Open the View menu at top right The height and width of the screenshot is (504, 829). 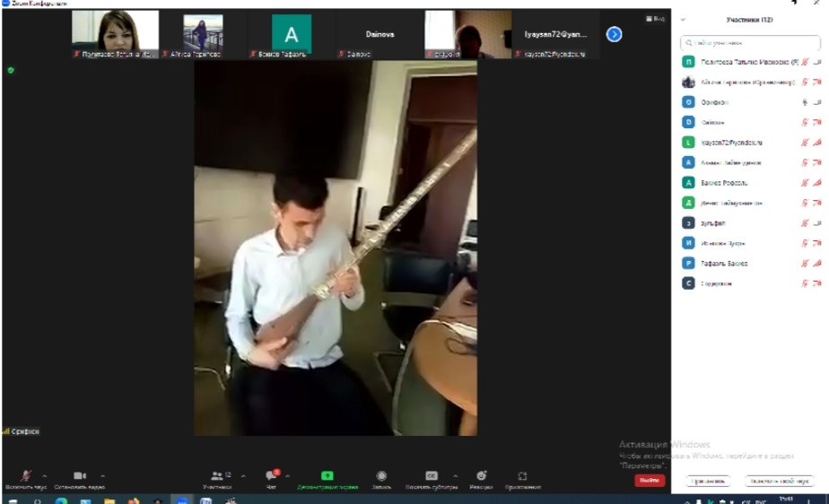coord(656,19)
